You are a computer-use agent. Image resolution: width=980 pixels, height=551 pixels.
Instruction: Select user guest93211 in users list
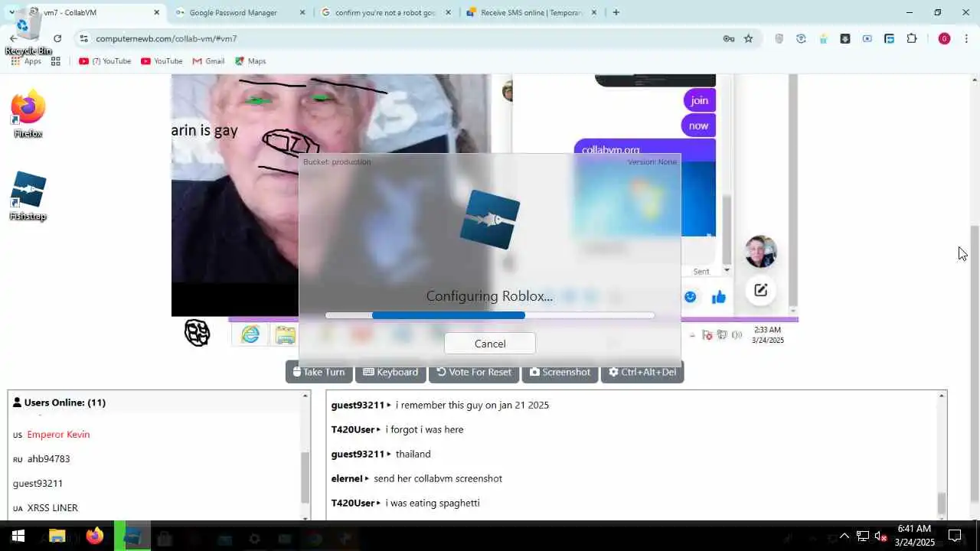[x=38, y=484]
